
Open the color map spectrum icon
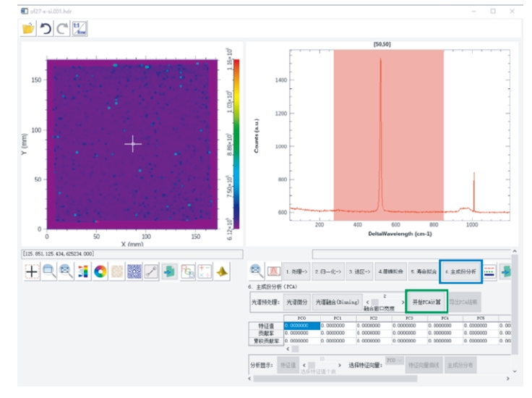[84, 271]
